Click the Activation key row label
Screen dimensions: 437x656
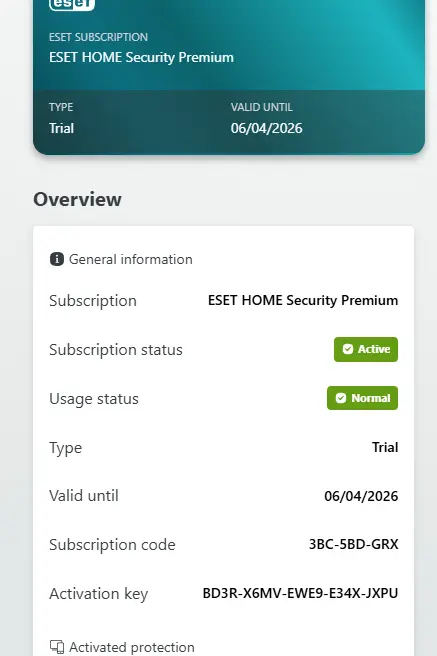tap(99, 594)
